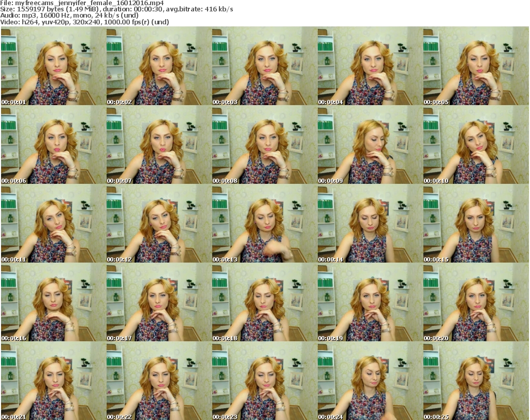The image size is (530, 420).
Task: Choose the video frame at 00:00:20
Action: pos(476,302)
